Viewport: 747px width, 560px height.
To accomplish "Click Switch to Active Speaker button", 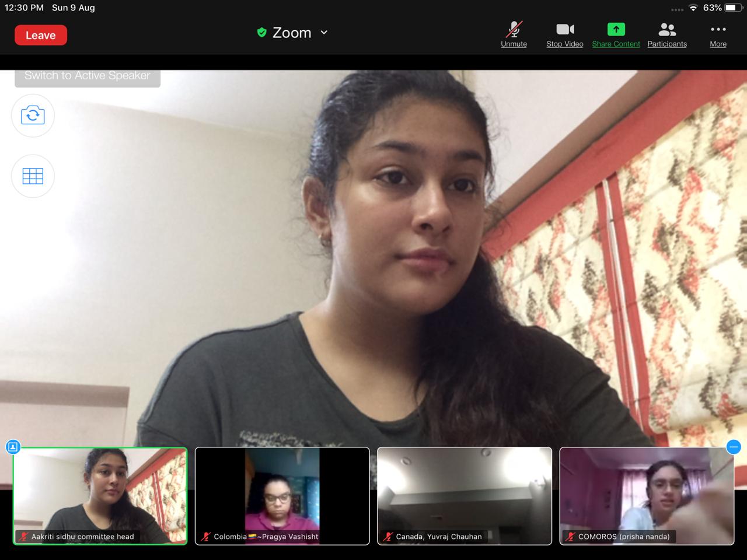I will pyautogui.click(x=88, y=76).
